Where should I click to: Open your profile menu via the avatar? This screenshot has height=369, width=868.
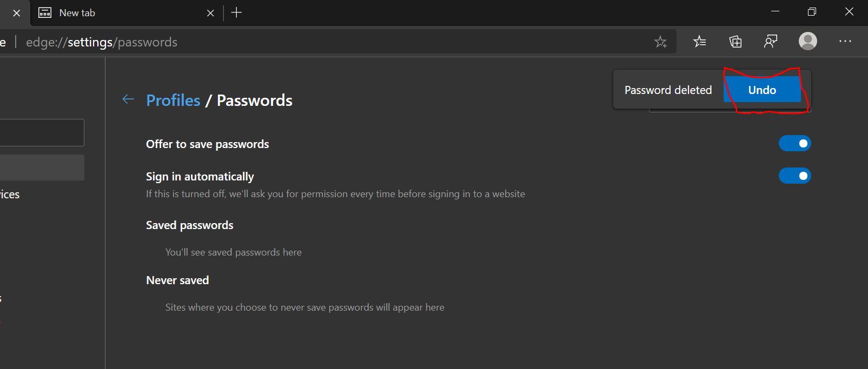807,41
